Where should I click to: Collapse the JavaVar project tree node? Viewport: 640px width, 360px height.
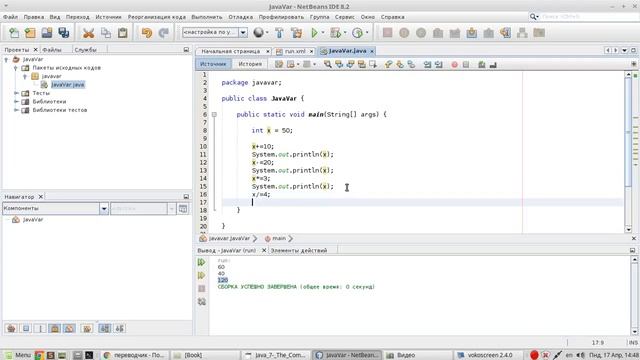tap(6, 60)
